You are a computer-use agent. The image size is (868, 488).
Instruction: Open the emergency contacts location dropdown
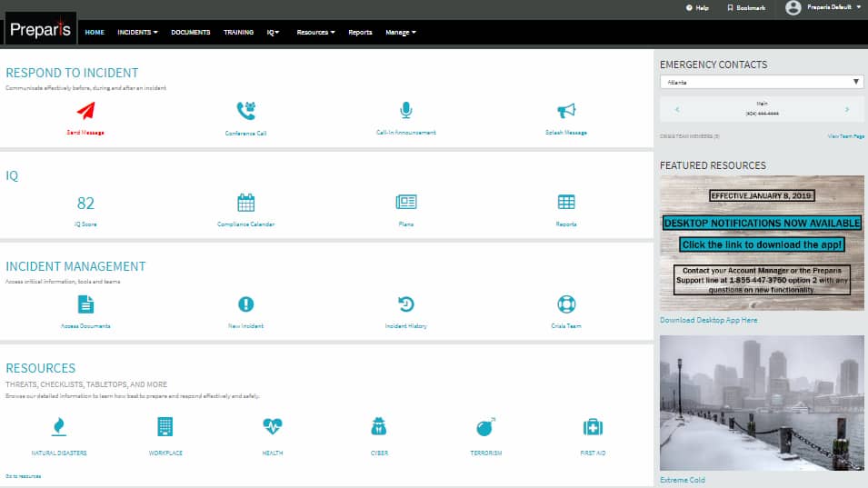[761, 82]
